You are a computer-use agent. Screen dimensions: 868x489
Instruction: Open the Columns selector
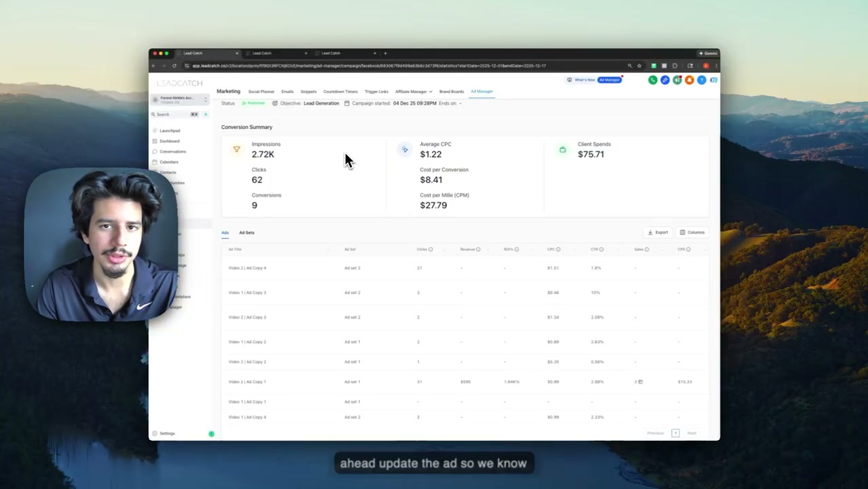click(x=692, y=232)
